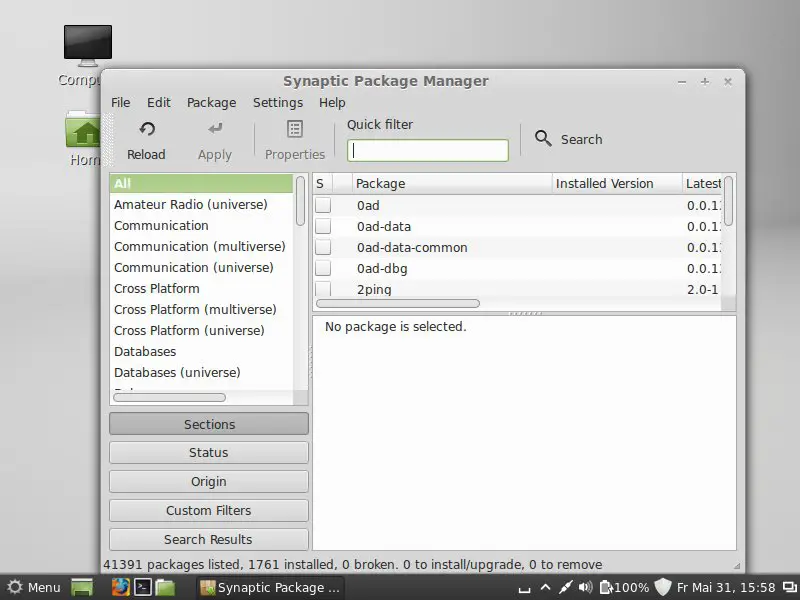Open the update manager shield icon

pyautogui.click(x=663, y=587)
